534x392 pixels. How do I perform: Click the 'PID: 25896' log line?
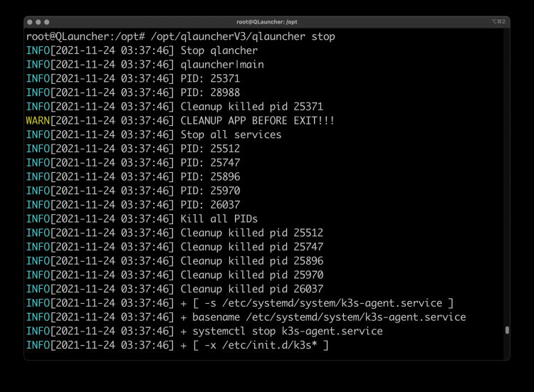210,176
